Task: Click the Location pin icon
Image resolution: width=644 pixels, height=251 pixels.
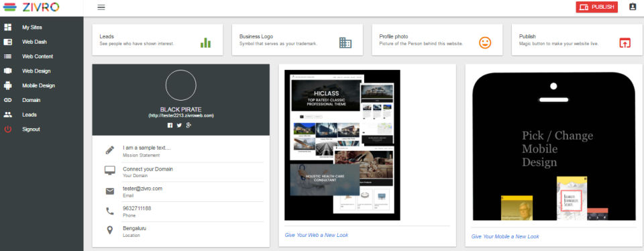Action: [109, 230]
